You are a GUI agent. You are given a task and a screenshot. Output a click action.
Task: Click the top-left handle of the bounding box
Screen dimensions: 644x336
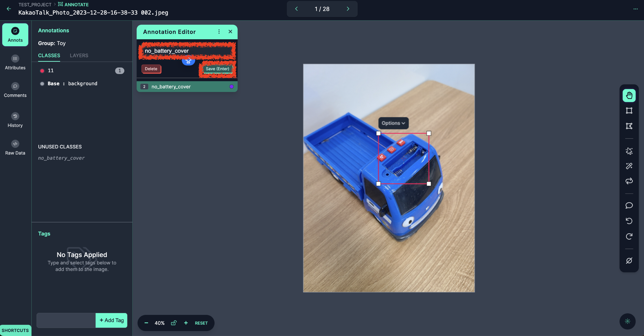coord(378,133)
